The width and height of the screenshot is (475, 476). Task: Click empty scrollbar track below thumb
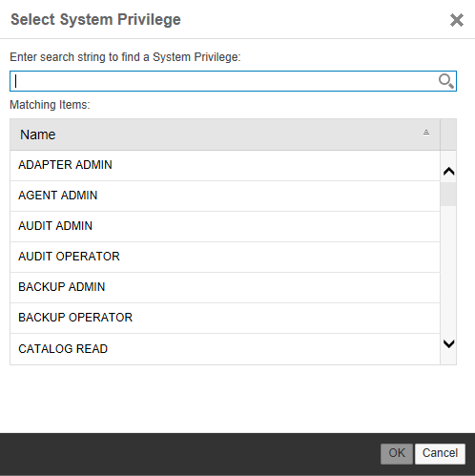pyautogui.click(x=448, y=270)
